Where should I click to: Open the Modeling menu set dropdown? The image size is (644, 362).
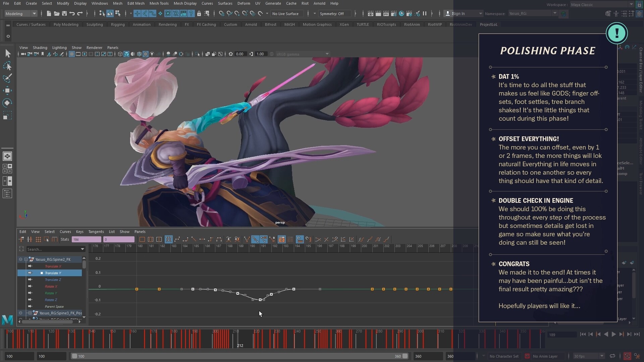(21, 14)
